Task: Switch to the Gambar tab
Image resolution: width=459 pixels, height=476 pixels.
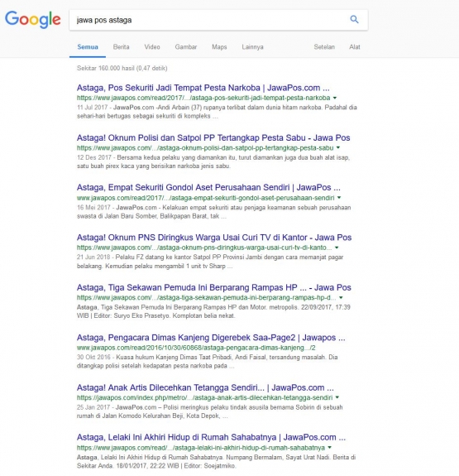Action: point(185,47)
